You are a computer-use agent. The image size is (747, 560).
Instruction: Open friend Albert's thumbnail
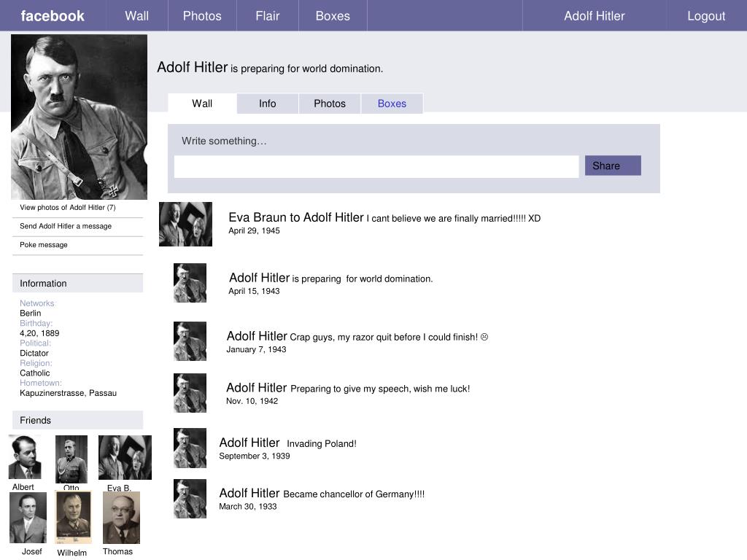(x=25, y=457)
